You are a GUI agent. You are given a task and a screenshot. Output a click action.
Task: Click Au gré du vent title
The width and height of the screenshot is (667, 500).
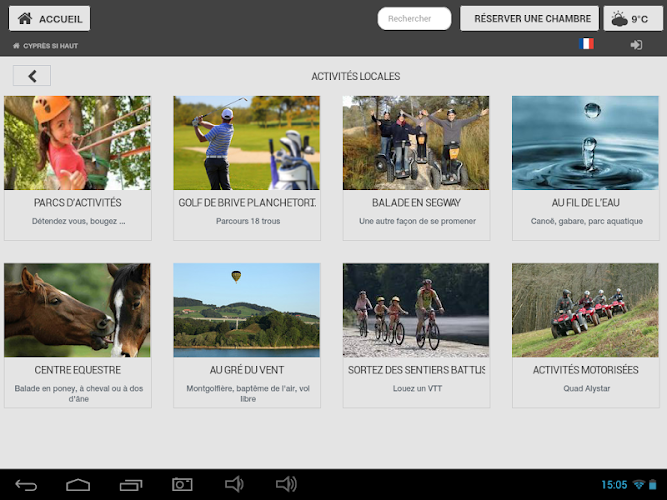pyautogui.click(x=247, y=370)
